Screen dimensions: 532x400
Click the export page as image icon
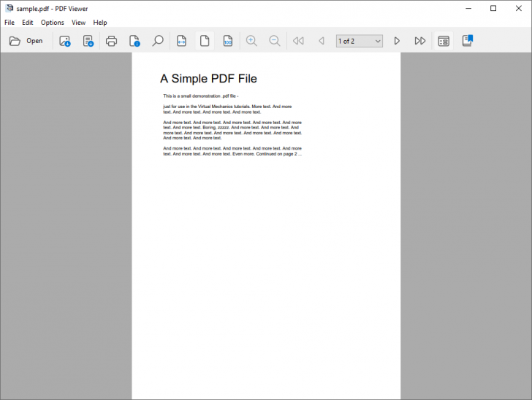point(64,41)
